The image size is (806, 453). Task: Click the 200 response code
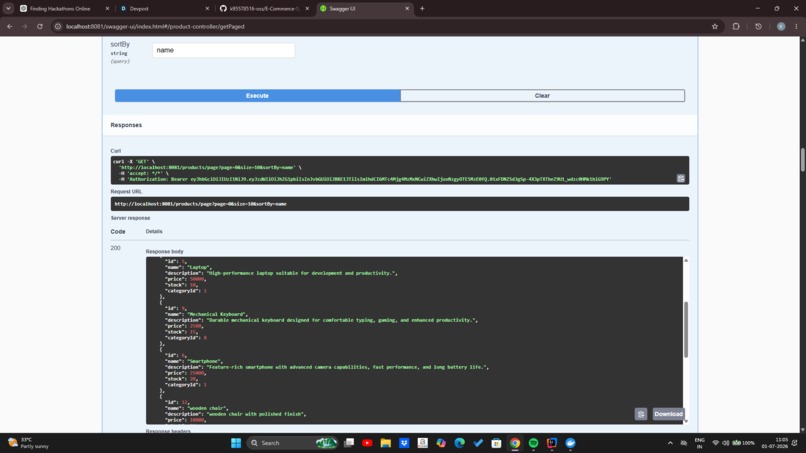pos(115,248)
